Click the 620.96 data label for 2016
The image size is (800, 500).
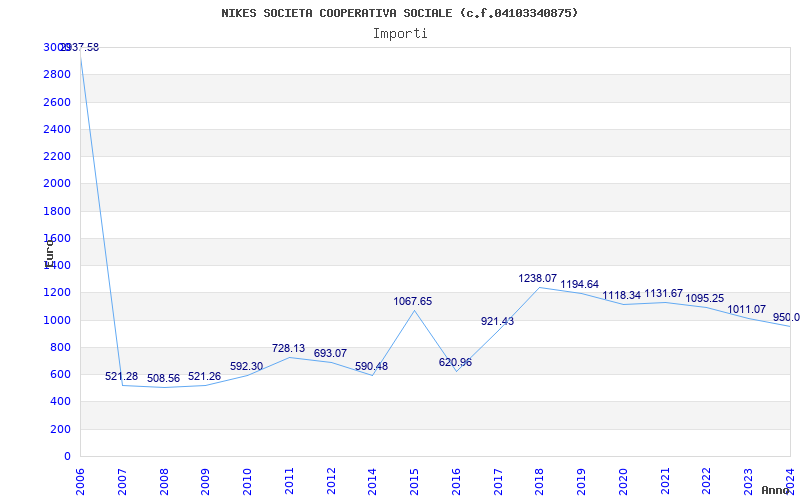[x=455, y=363]
